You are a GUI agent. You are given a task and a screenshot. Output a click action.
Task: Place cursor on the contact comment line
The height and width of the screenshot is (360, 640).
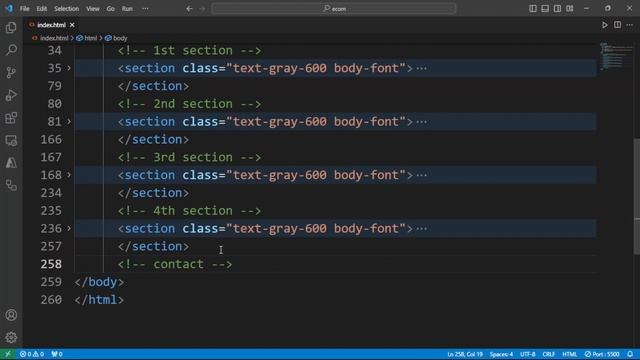click(175, 264)
